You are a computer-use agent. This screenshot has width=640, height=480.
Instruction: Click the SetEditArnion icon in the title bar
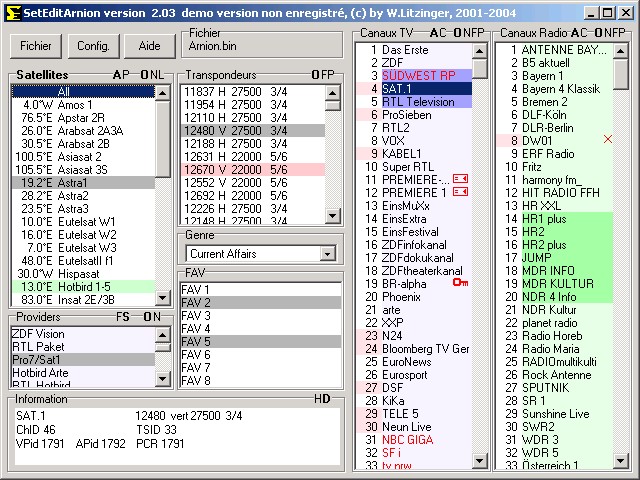(x=12, y=12)
